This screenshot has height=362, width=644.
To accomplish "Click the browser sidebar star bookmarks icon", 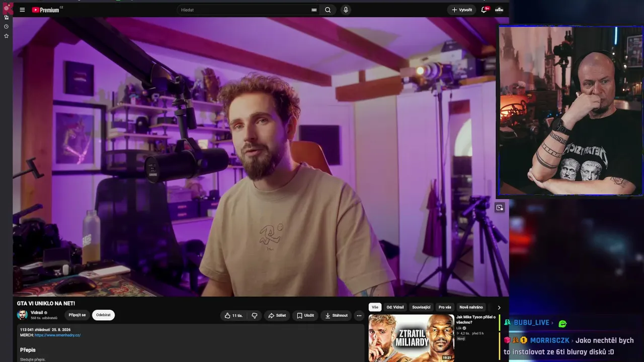I will click(6, 36).
